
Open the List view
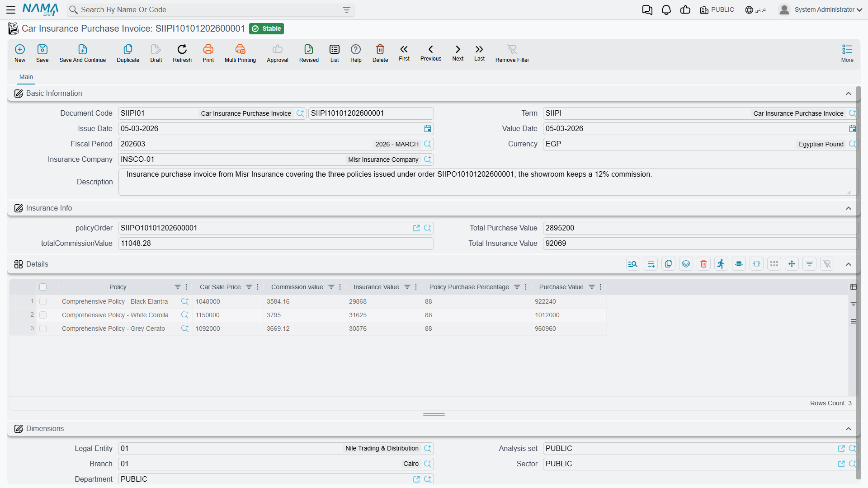click(335, 53)
